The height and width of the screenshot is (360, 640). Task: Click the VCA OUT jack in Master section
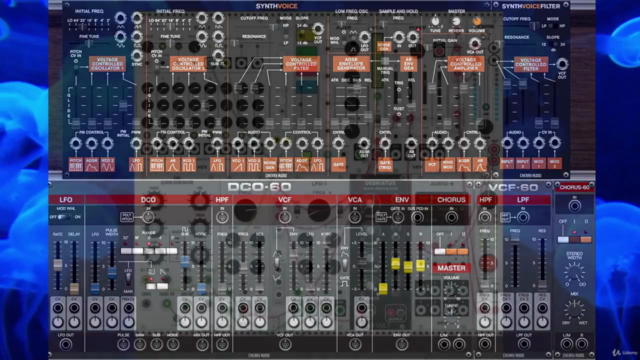coord(474,43)
